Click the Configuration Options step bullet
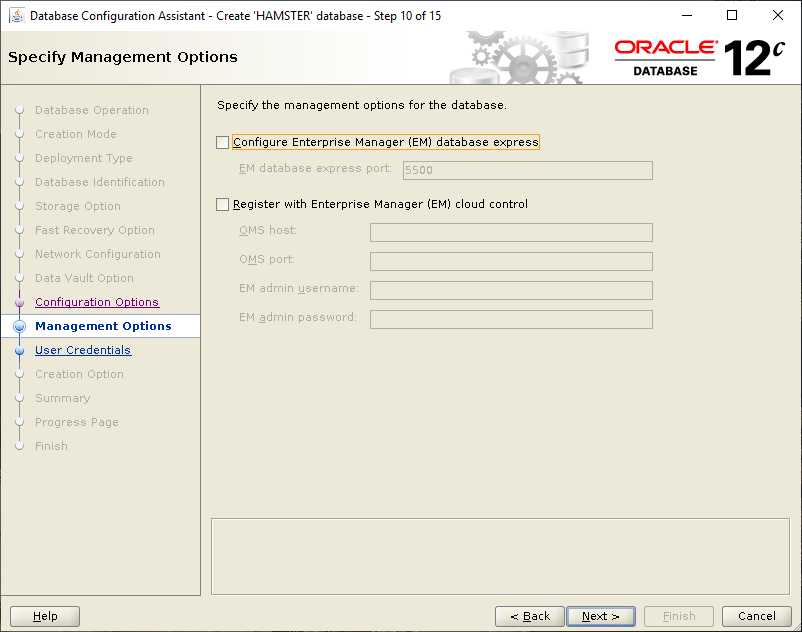 click(20, 303)
